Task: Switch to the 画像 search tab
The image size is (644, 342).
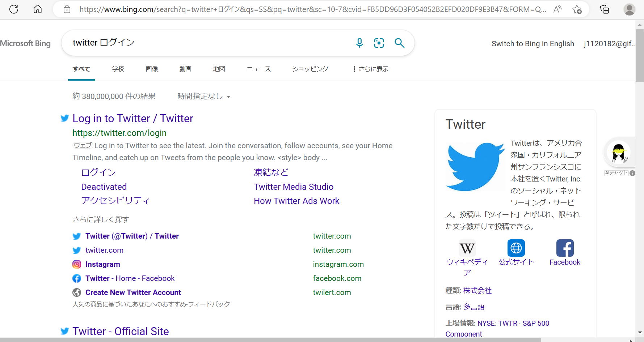Action: [152, 69]
